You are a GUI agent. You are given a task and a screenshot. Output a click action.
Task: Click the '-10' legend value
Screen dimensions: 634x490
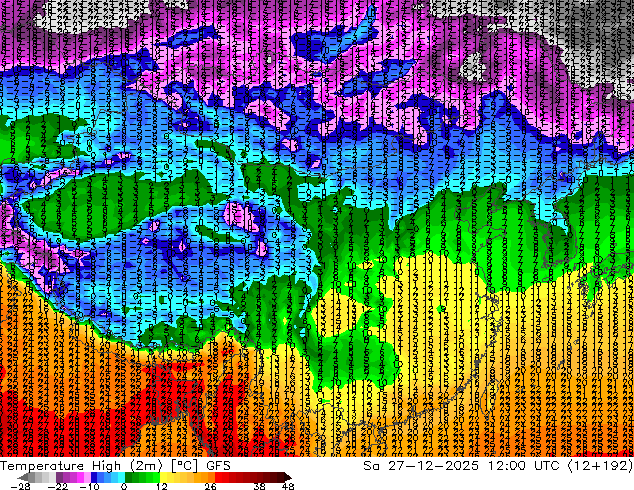(89, 486)
